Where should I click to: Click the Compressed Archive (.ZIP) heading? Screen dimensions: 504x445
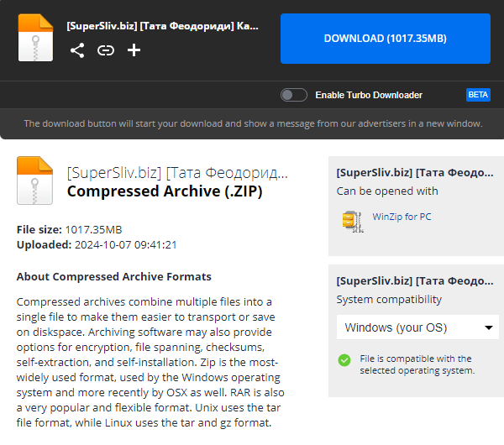click(x=165, y=191)
